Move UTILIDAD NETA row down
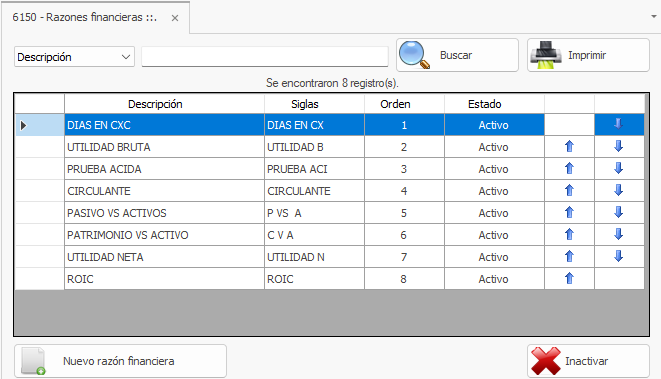This screenshot has height=379, width=661. tap(618, 256)
